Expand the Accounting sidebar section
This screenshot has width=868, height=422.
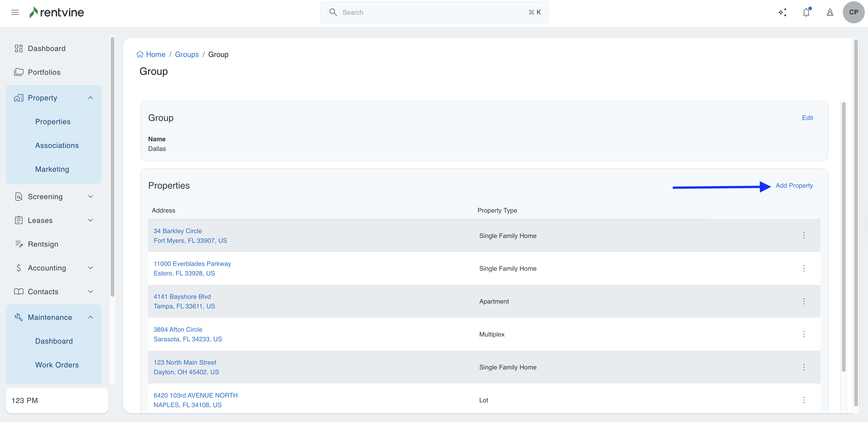pyautogui.click(x=90, y=268)
